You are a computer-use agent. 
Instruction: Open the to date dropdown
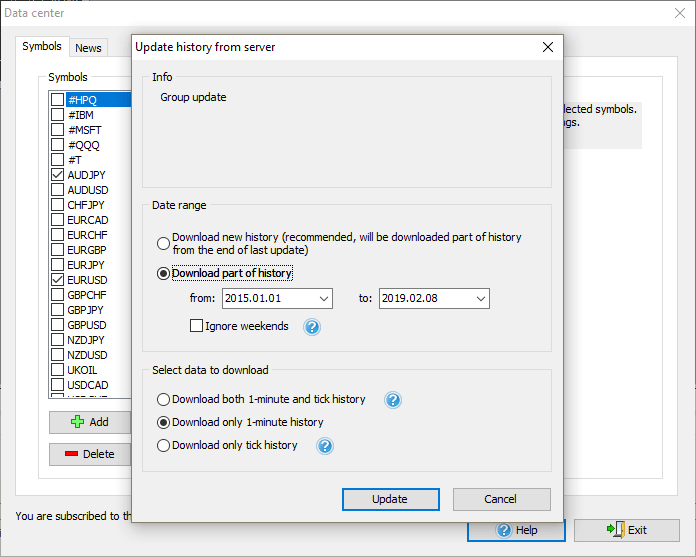[x=481, y=299]
